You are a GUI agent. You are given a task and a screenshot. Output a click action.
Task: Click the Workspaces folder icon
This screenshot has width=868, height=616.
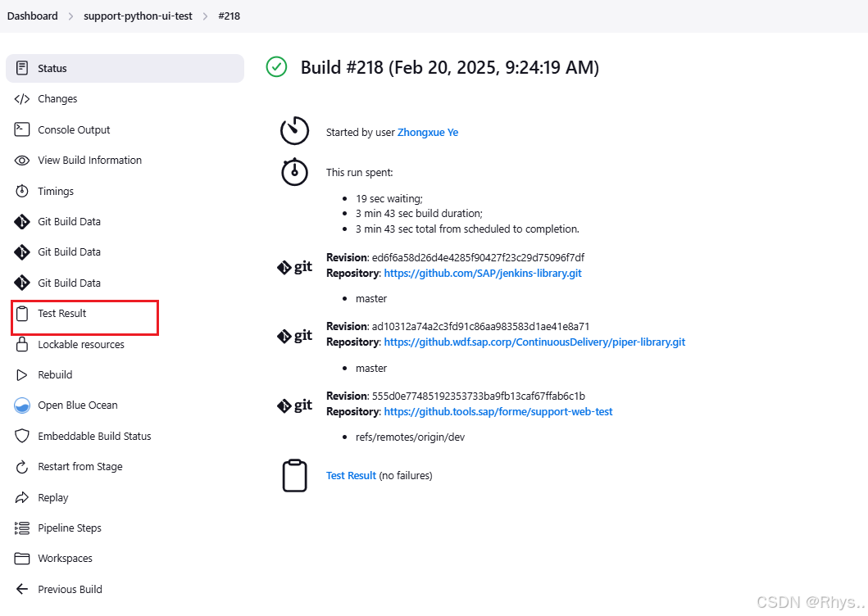[x=22, y=559]
